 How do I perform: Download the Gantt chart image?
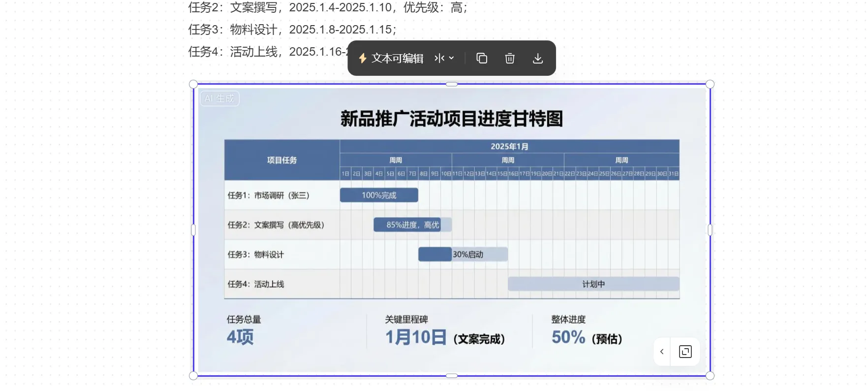538,58
